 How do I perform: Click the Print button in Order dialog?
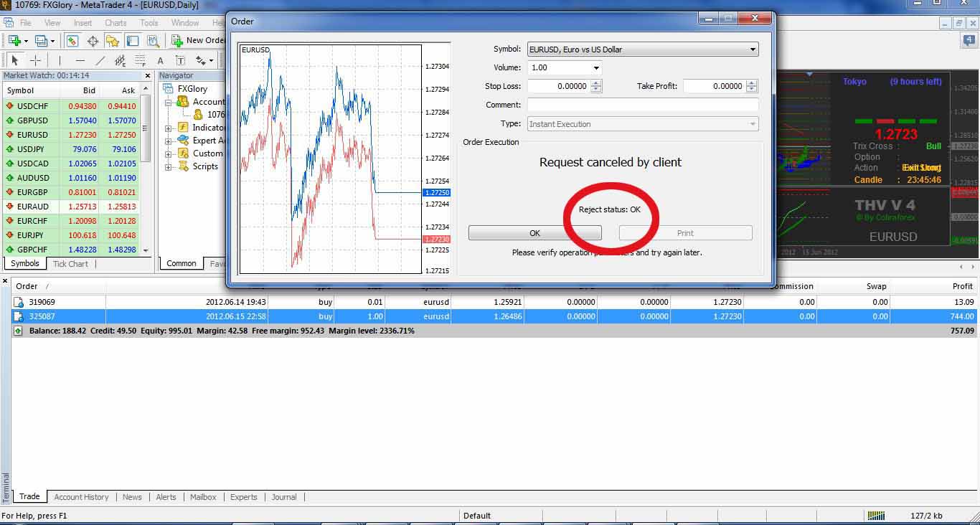click(685, 233)
